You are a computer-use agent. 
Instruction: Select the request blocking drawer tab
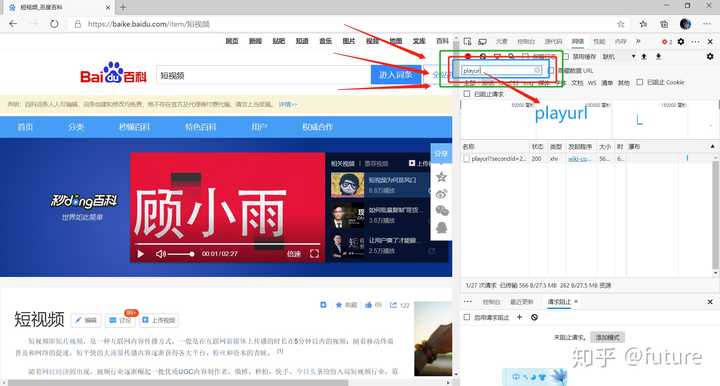pos(559,302)
